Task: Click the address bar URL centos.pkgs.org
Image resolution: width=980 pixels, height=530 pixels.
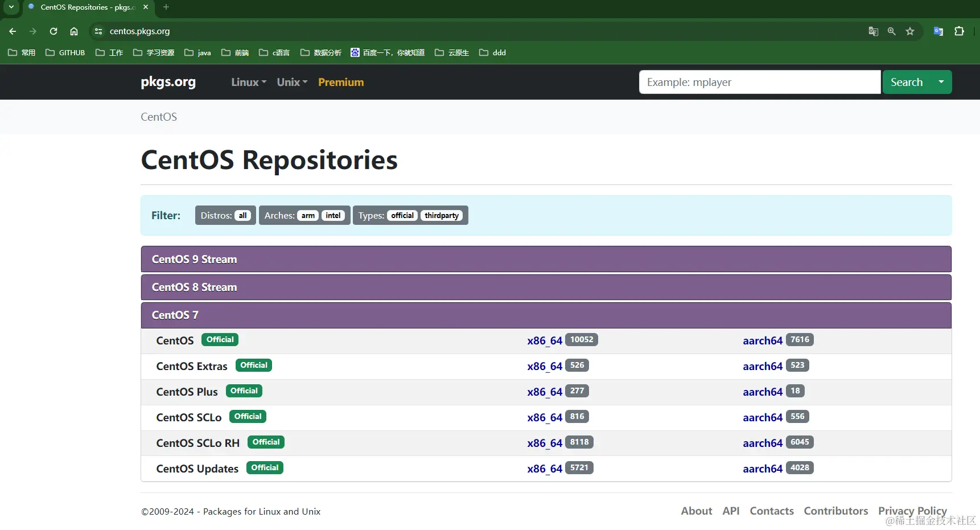Action: click(140, 31)
